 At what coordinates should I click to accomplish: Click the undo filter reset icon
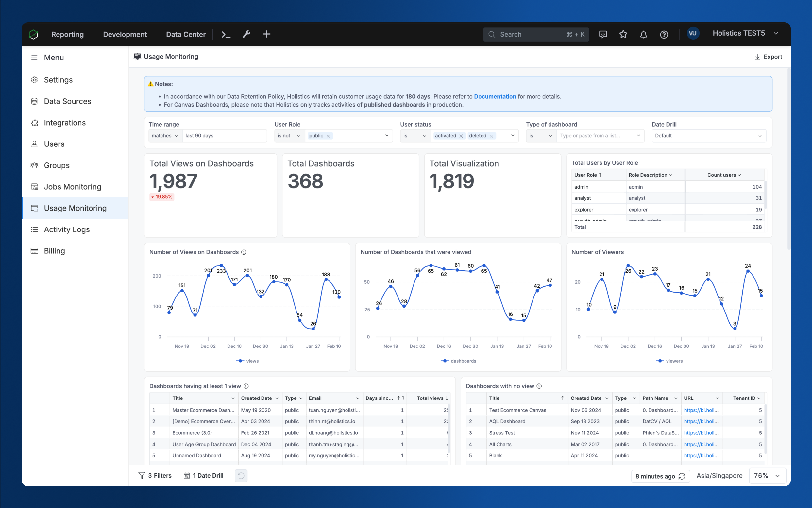point(241,475)
